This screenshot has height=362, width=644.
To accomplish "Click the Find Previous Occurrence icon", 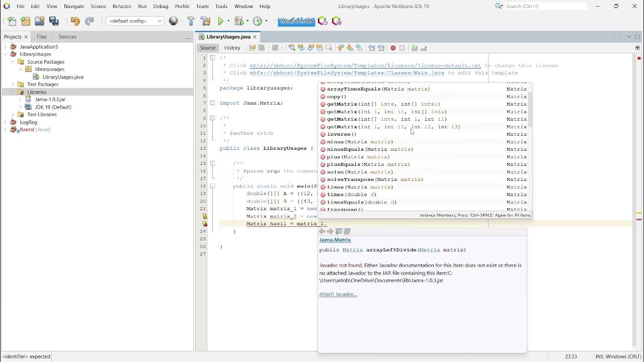I will pos(301,48).
